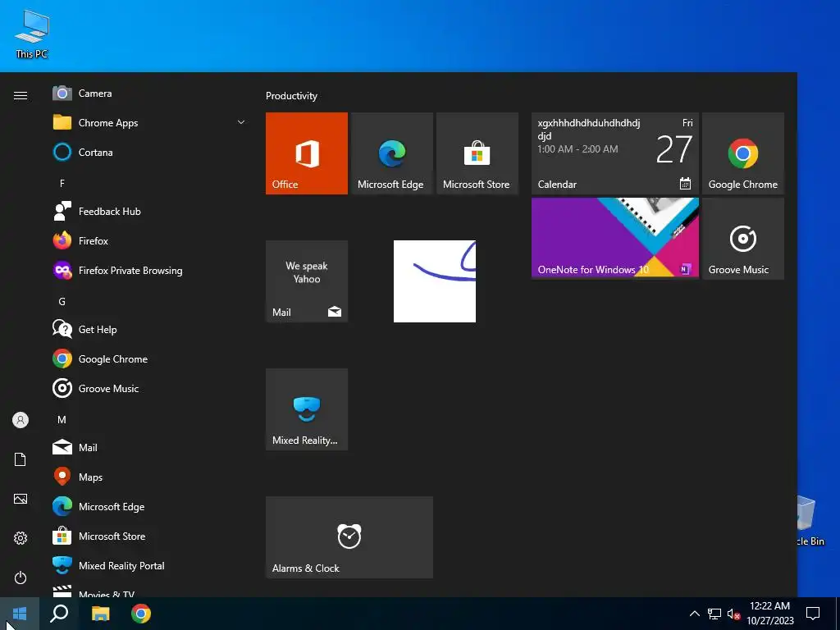Open Search from the taskbar

click(x=59, y=614)
